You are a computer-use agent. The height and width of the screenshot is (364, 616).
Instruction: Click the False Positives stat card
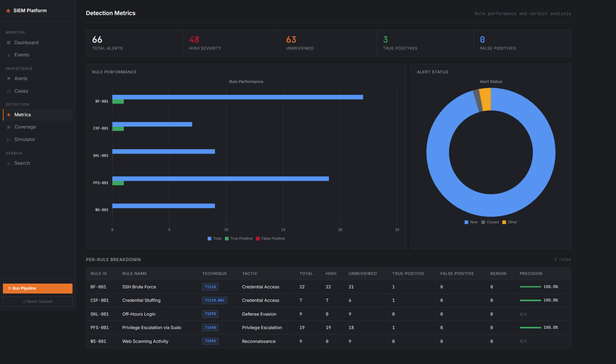click(x=522, y=43)
